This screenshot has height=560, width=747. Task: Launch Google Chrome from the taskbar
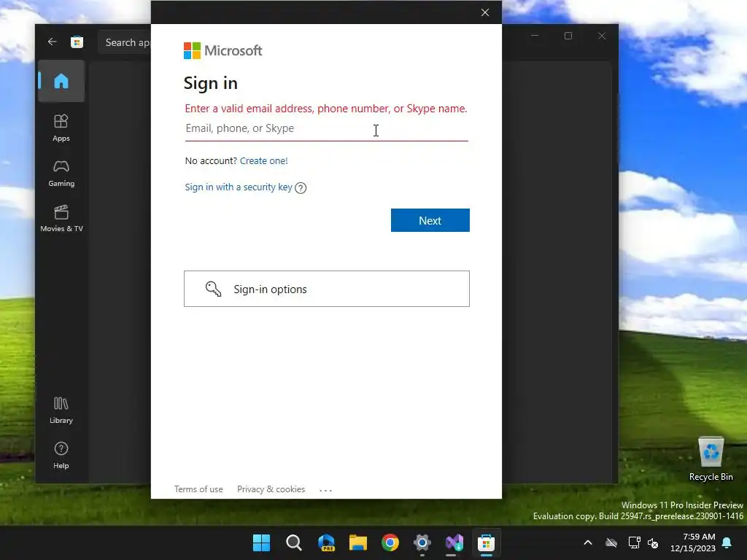pos(390,542)
